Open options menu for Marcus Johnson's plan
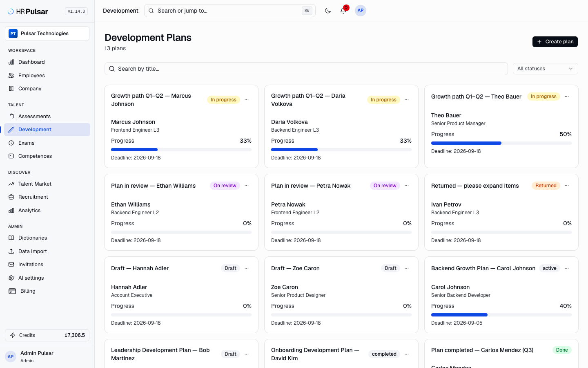This screenshot has height=368, width=588. 247,100
